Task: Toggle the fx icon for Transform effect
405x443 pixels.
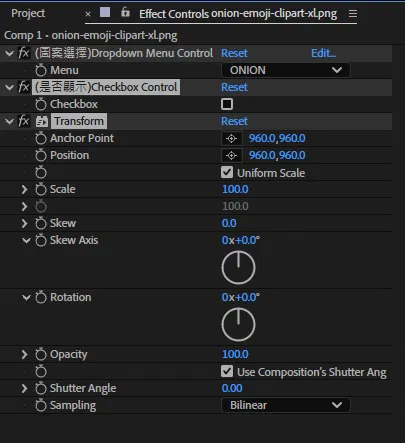Action: (24, 121)
